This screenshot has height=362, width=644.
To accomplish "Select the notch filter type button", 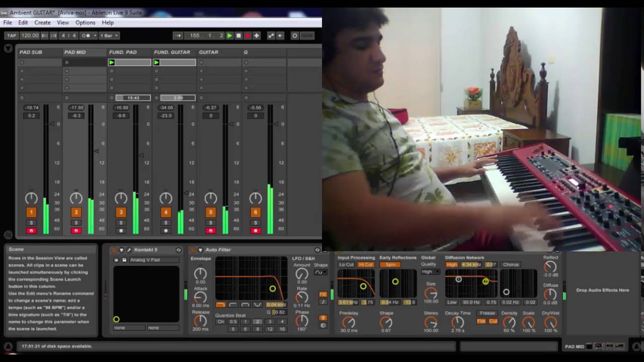I will 258,305.
